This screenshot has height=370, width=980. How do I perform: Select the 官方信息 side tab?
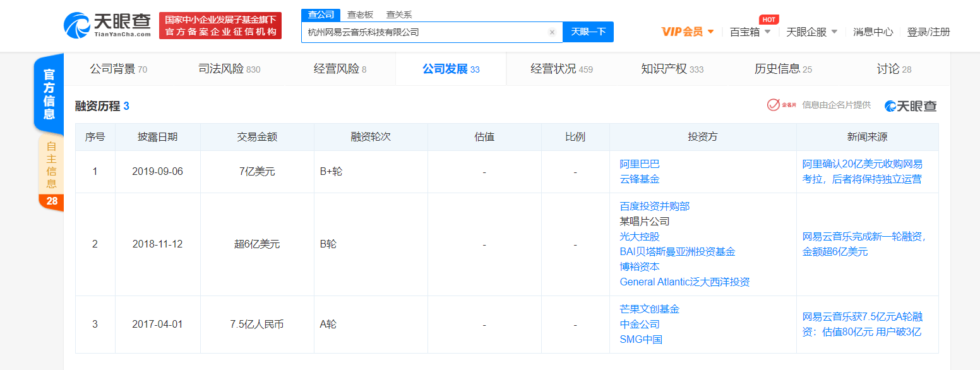(49, 93)
